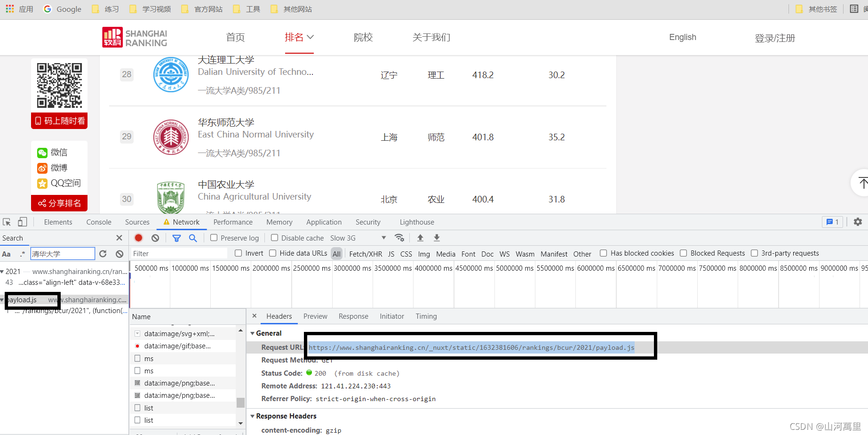This screenshot has height=435, width=868.
Task: Open the Preview tab of request
Action: 315,316
